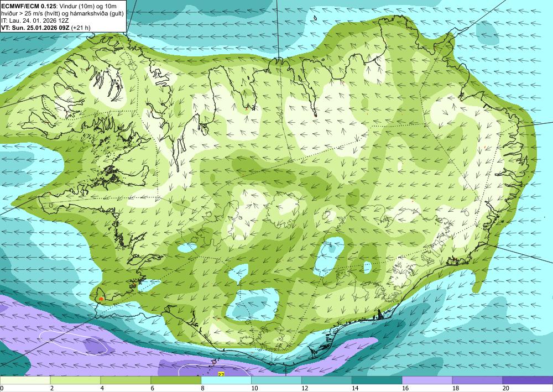
Task: Click the scale label '8'
Action: pos(203,389)
